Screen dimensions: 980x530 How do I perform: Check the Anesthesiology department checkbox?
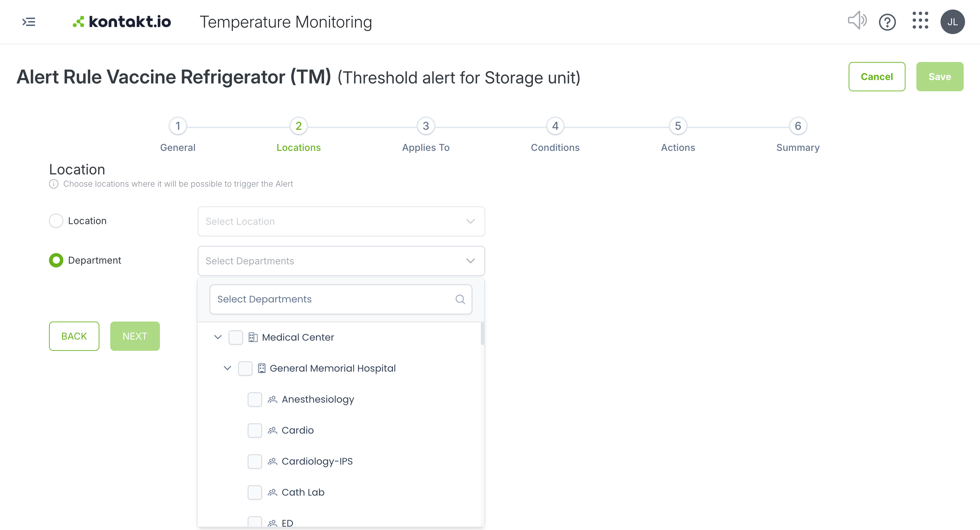tap(255, 400)
